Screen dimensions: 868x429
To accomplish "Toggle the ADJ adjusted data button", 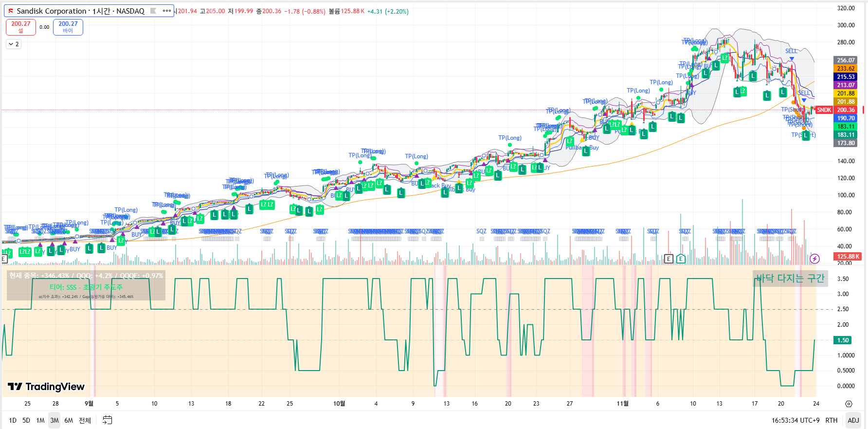I will [853, 420].
